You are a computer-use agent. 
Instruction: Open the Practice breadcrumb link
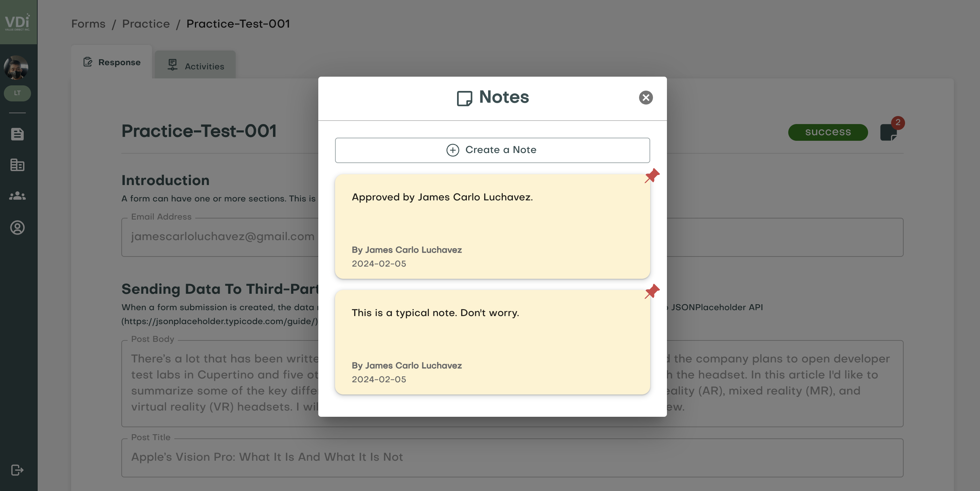pyautogui.click(x=146, y=24)
